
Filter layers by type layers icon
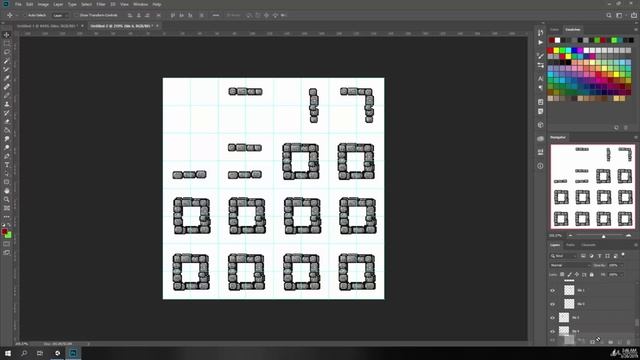tap(600, 256)
